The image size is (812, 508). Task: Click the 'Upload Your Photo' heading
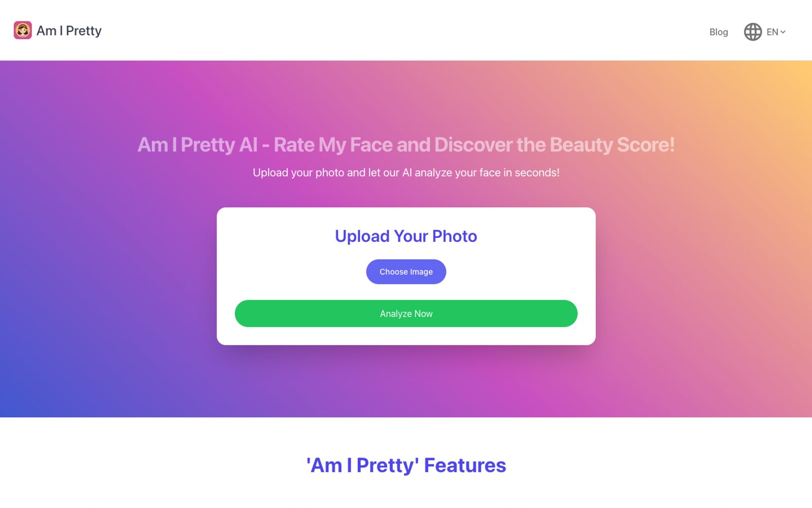tap(406, 236)
